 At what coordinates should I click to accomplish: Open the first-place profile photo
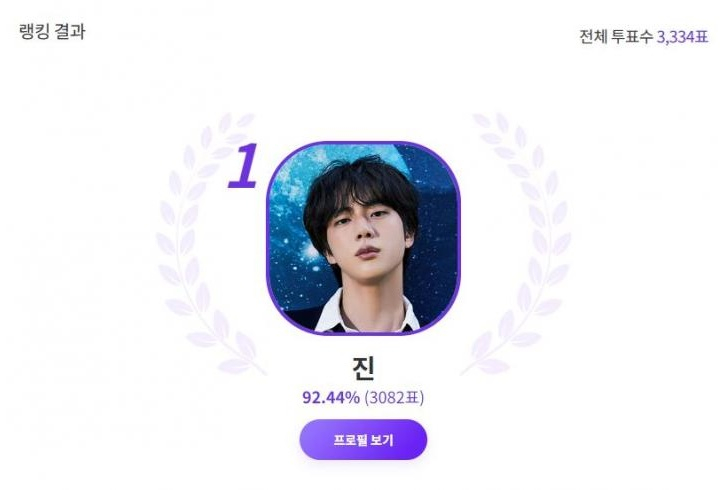363,238
